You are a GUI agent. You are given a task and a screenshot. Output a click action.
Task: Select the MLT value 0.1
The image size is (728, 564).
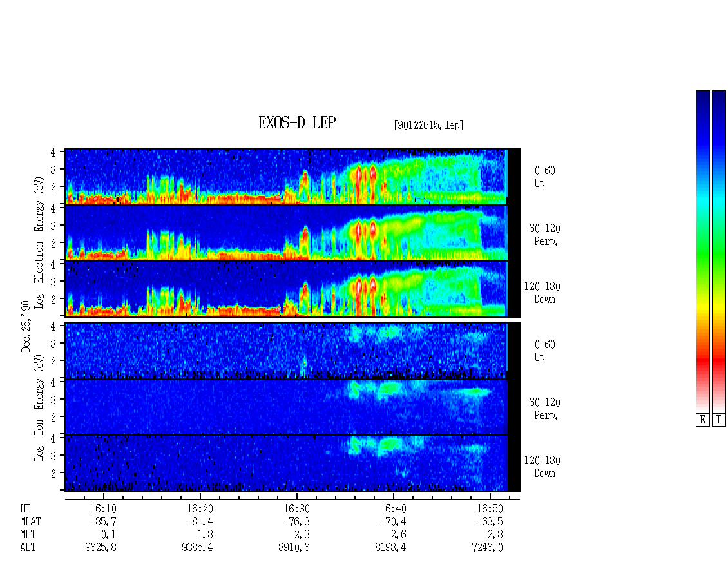pos(109,535)
